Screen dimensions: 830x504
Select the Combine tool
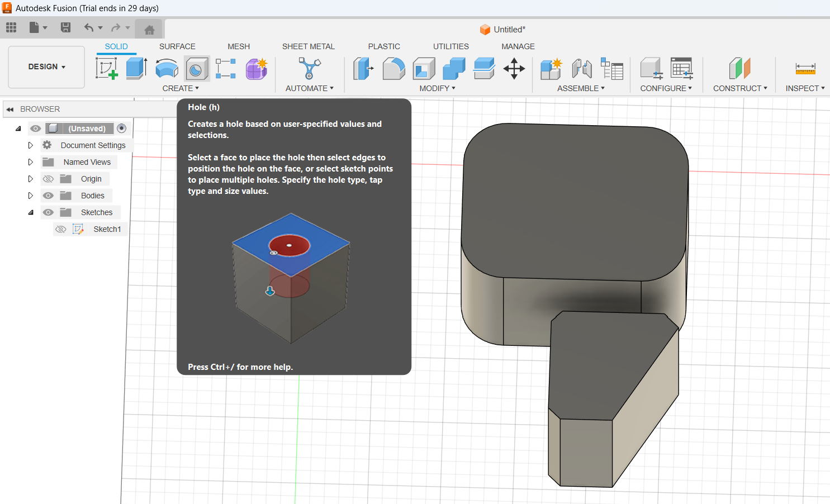coord(454,69)
